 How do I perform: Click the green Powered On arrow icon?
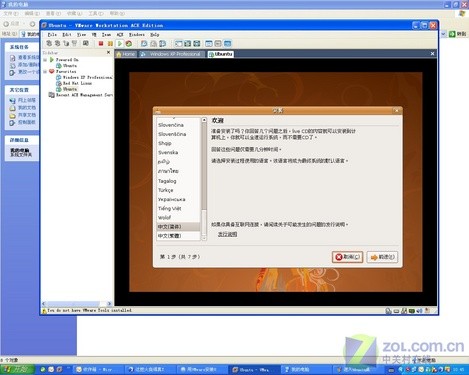point(52,60)
